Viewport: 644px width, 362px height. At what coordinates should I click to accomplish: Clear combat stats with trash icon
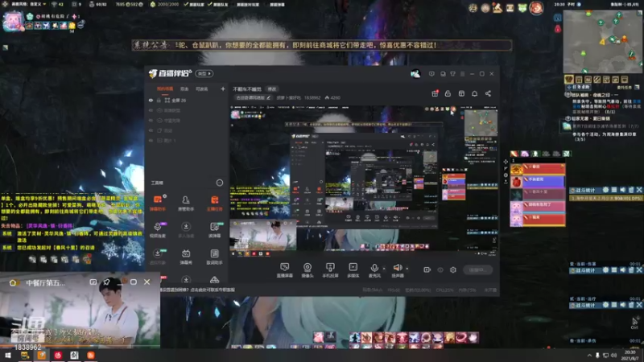631,190
